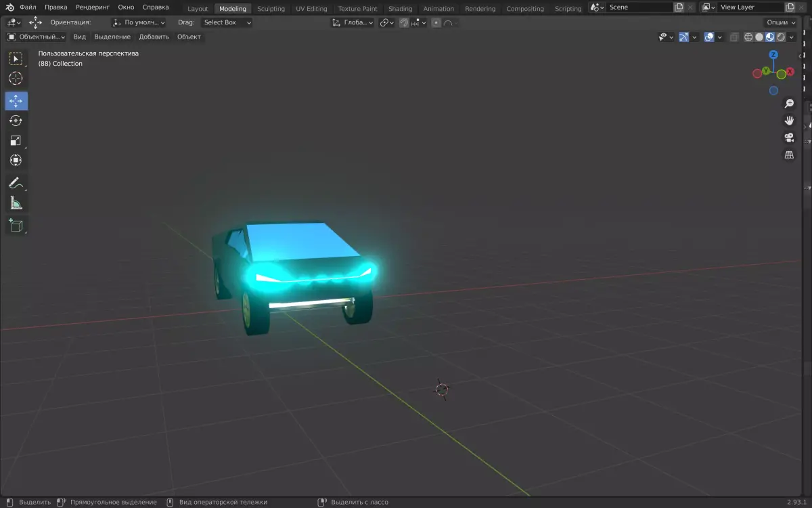
Task: Open the Опции dropdown
Action: coord(782,22)
